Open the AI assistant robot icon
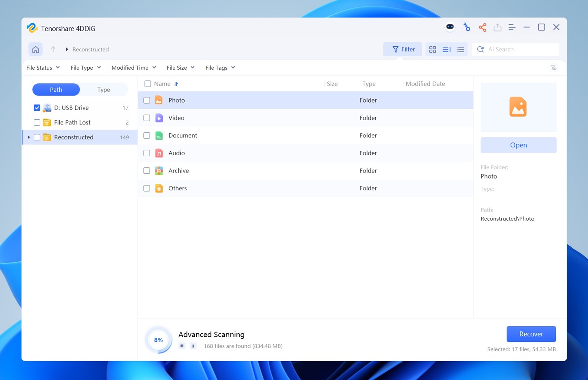This screenshot has height=380, width=588. (450, 27)
